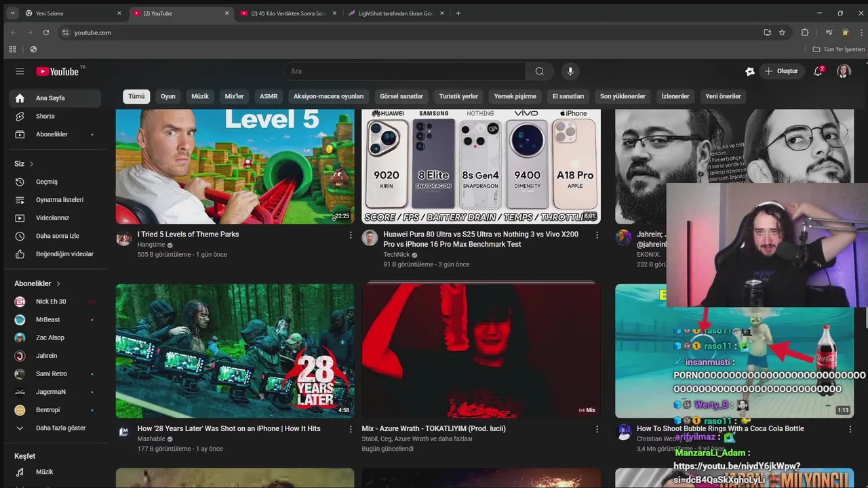
Task: Open the account avatar menu
Action: pyautogui.click(x=844, y=71)
